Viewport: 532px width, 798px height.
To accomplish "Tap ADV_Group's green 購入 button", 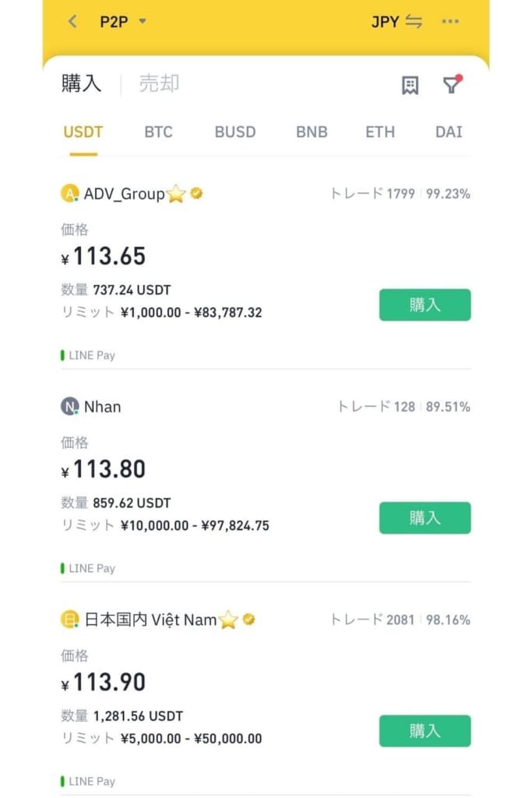I will click(425, 305).
